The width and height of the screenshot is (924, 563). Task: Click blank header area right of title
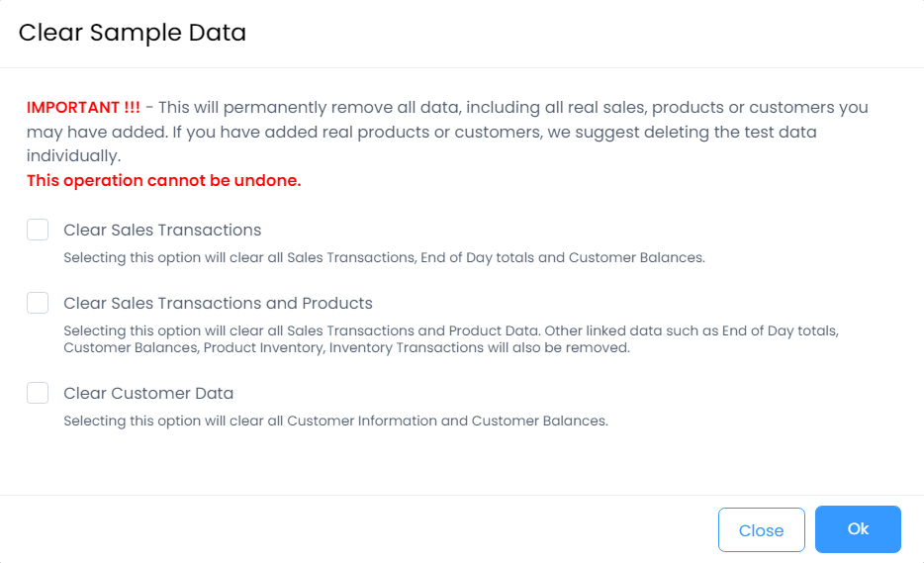pyautogui.click(x=594, y=33)
